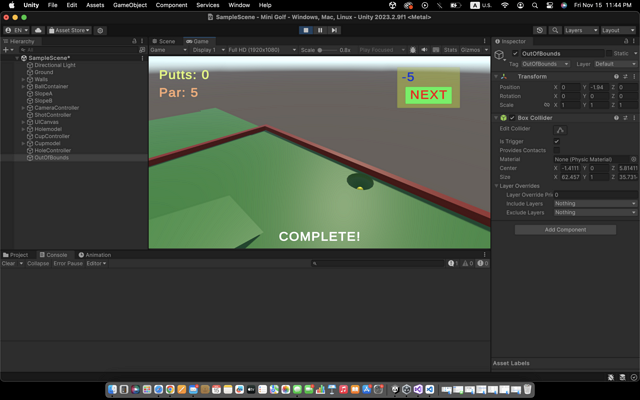The width and height of the screenshot is (640, 400).
Task: Click the Edit Collider button
Action: pyautogui.click(x=560, y=130)
